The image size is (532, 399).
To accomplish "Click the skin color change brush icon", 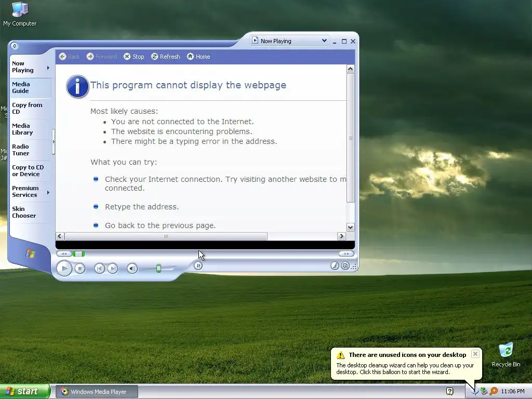I will pyautogui.click(x=335, y=265).
